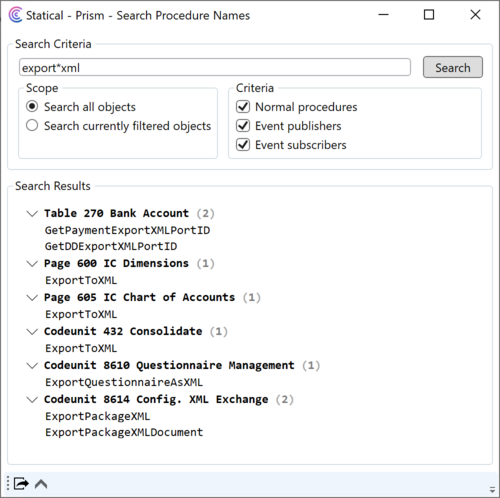The image size is (500, 498).
Task: Select the ExportPackageXML procedure
Action: coord(98,416)
